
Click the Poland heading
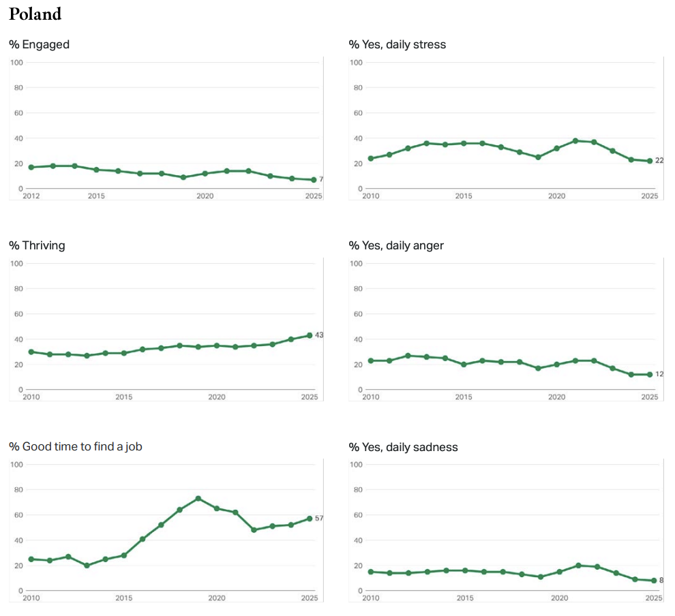35,14
